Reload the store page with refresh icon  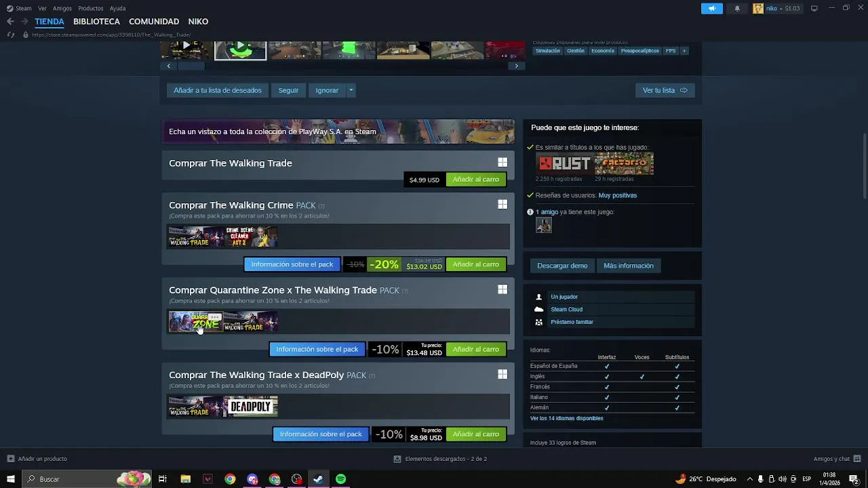pyautogui.click(x=10, y=35)
